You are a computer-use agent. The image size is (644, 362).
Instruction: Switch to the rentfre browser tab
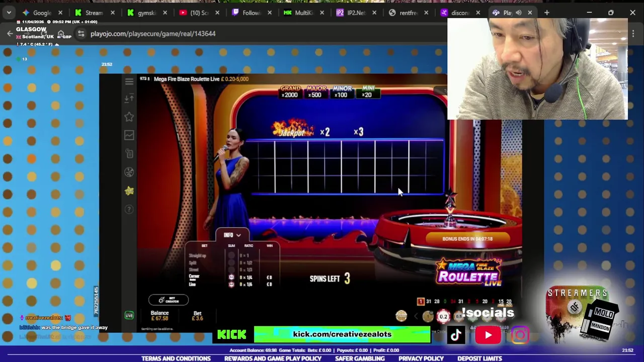408,13
